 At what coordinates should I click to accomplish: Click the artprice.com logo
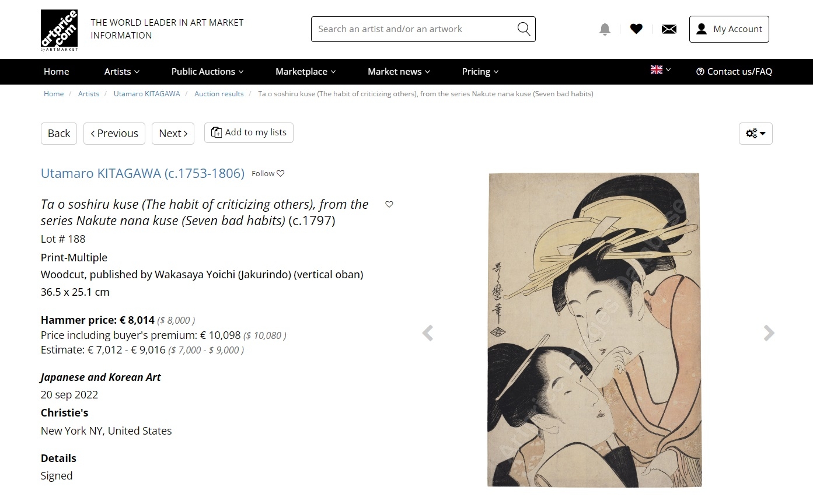pos(59,30)
